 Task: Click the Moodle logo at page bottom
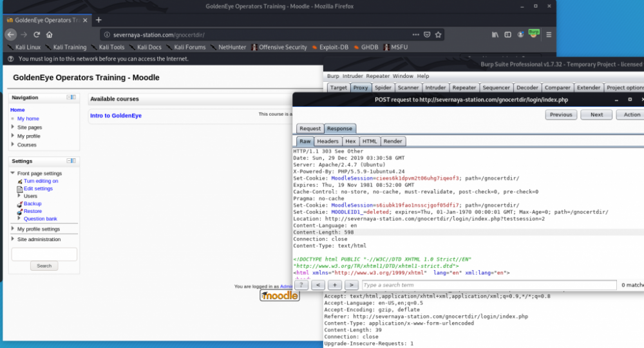coord(279,295)
